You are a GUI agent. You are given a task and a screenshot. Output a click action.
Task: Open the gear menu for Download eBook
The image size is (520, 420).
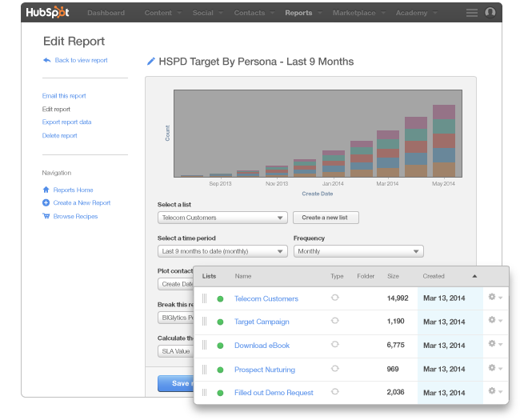pyautogui.click(x=495, y=344)
